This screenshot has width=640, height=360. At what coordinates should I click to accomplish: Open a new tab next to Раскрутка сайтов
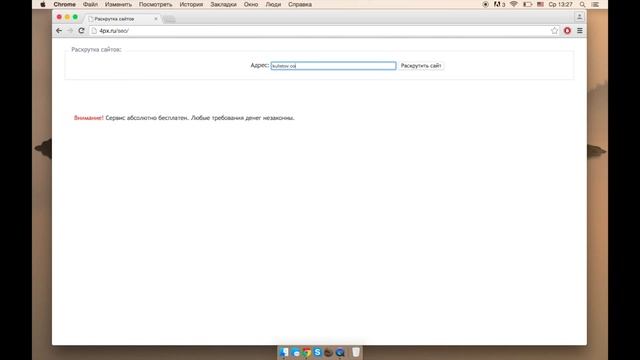169,19
